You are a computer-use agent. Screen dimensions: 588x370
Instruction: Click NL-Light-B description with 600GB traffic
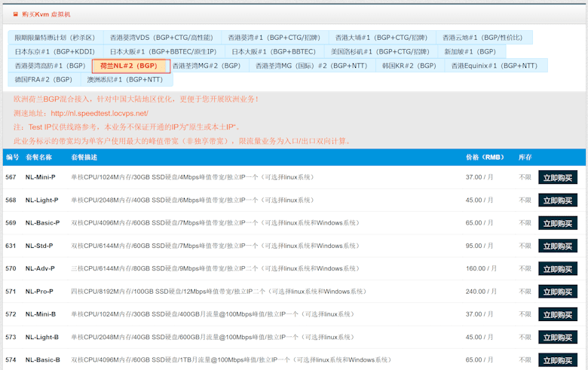tap(213, 337)
